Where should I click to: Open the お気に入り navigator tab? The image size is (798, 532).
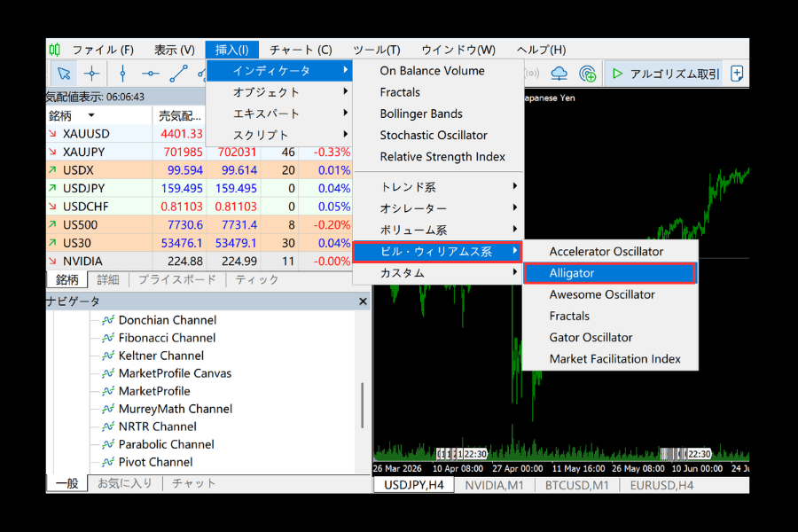click(x=125, y=483)
